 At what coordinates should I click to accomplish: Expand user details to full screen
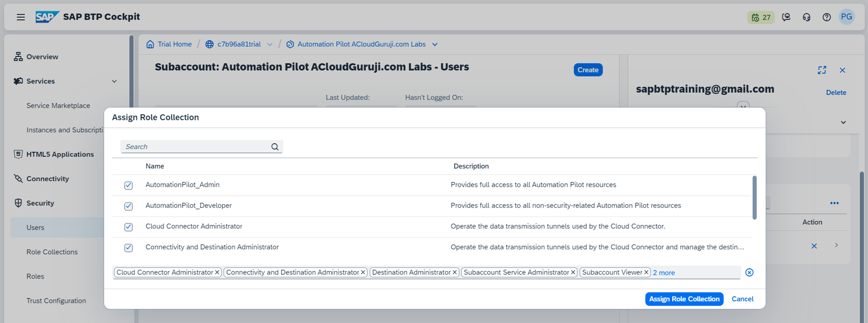(822, 70)
